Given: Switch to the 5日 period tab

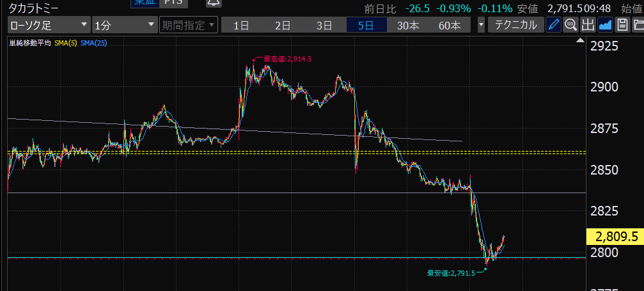Looking at the screenshot, I should [x=366, y=26].
